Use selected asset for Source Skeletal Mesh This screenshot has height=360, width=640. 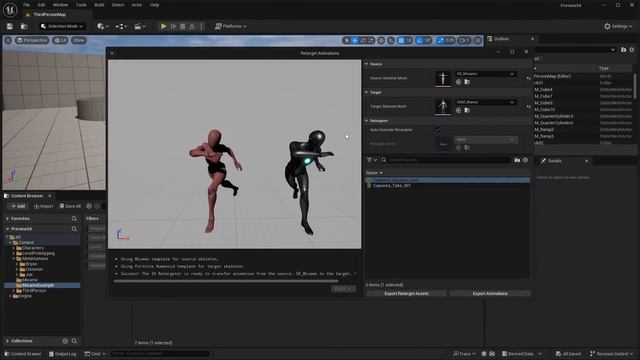(x=458, y=82)
